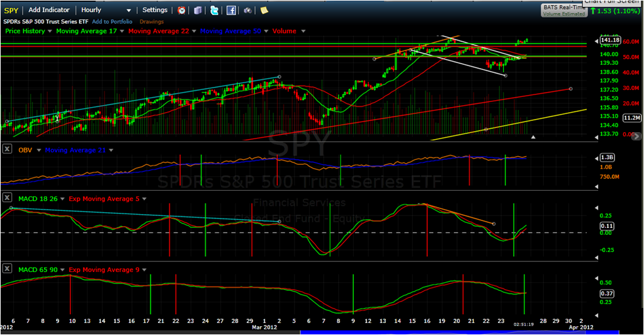Click the 0.11 MACD value label
This screenshot has width=644, height=335.
click(x=607, y=225)
